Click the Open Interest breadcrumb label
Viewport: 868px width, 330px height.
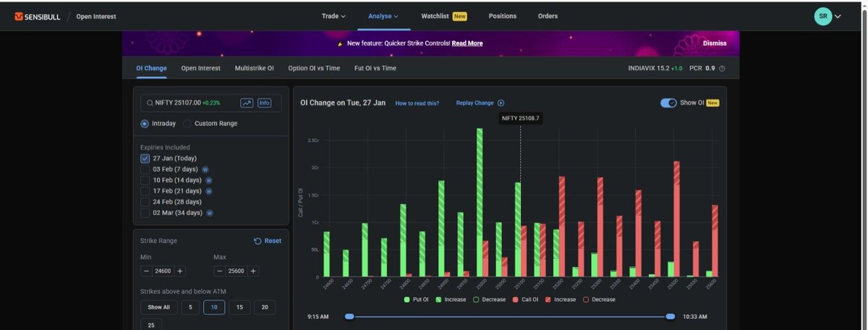pos(96,16)
